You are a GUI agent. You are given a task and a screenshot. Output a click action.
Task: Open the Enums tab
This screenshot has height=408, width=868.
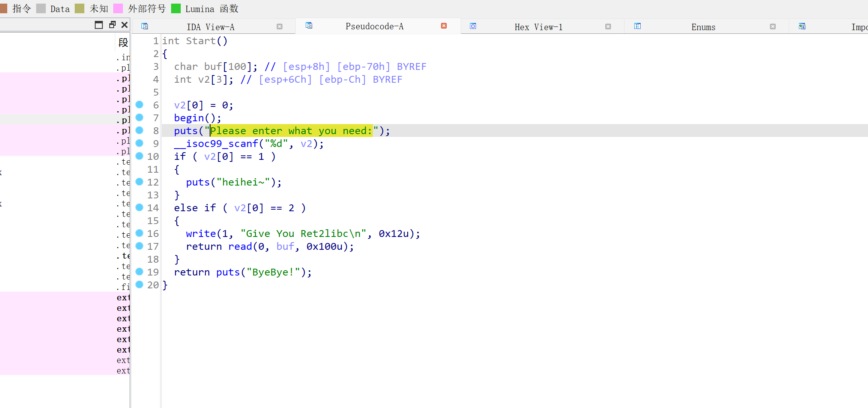(x=703, y=27)
